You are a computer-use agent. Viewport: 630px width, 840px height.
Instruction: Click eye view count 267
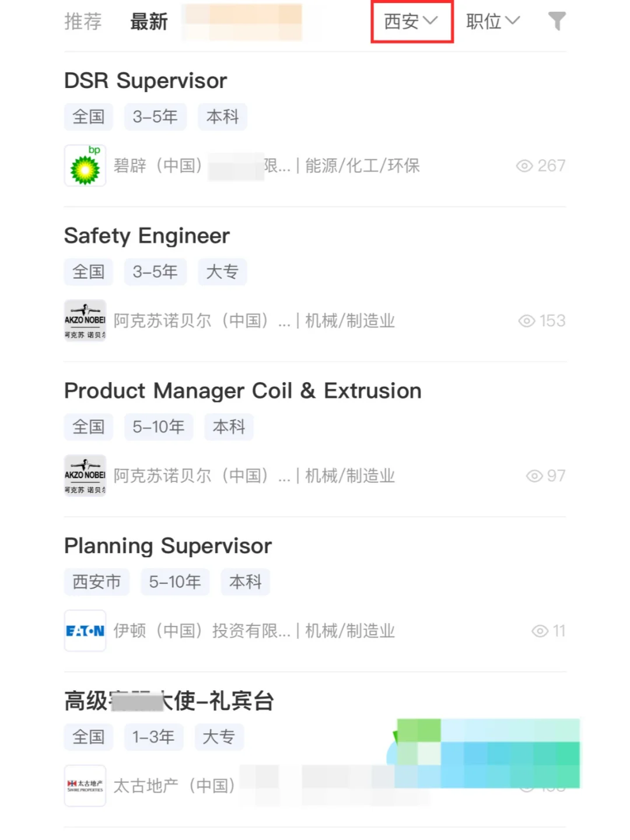tap(541, 166)
